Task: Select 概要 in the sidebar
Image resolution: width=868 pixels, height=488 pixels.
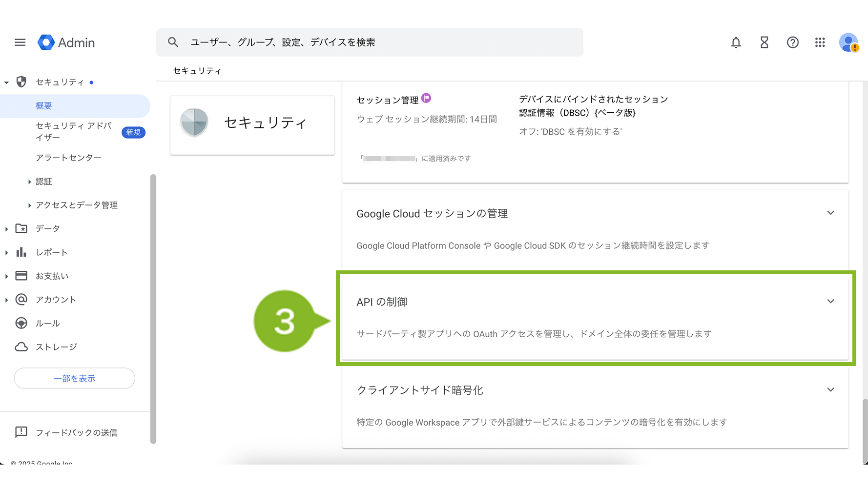Action: (x=44, y=106)
